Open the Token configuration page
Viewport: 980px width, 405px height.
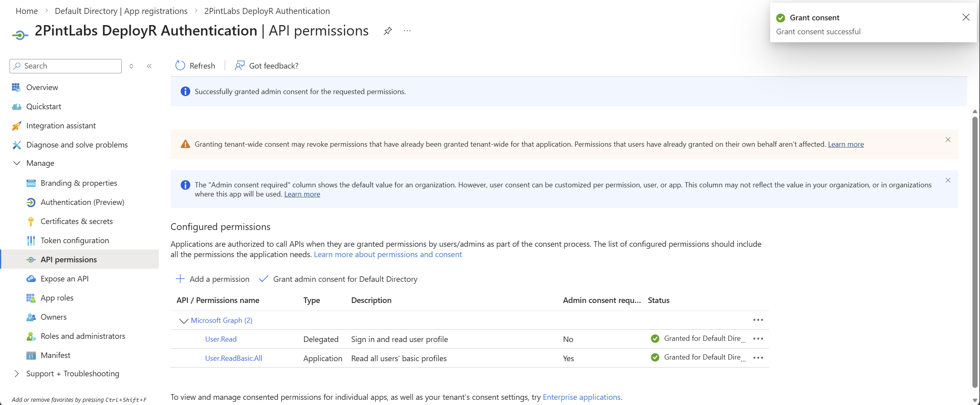click(x=75, y=240)
